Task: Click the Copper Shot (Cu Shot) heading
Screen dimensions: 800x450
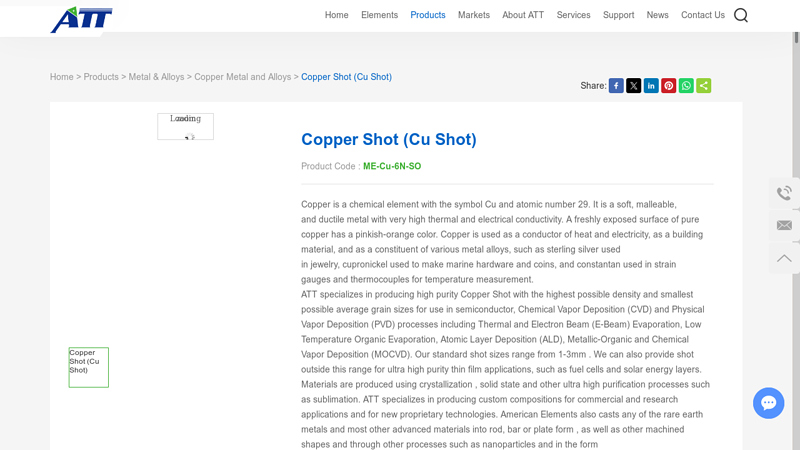Action: coord(389,139)
